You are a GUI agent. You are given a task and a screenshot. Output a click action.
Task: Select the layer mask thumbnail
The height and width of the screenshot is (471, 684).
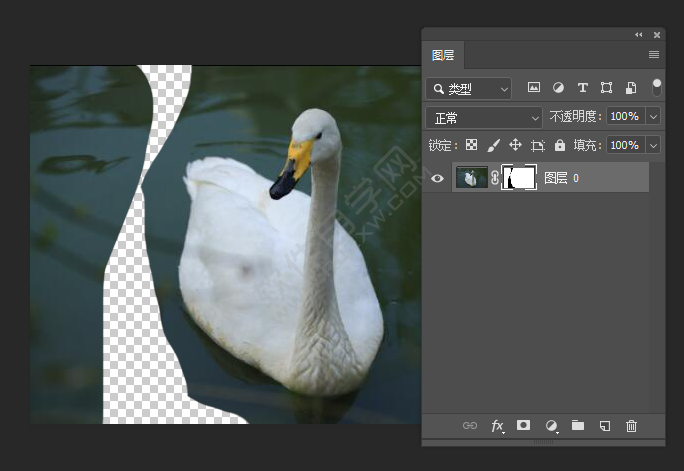click(518, 178)
